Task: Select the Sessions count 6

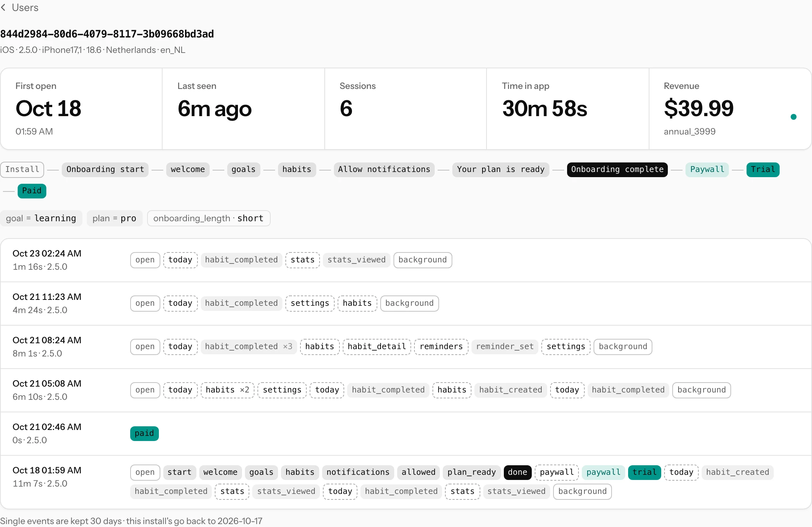Action: click(x=346, y=108)
